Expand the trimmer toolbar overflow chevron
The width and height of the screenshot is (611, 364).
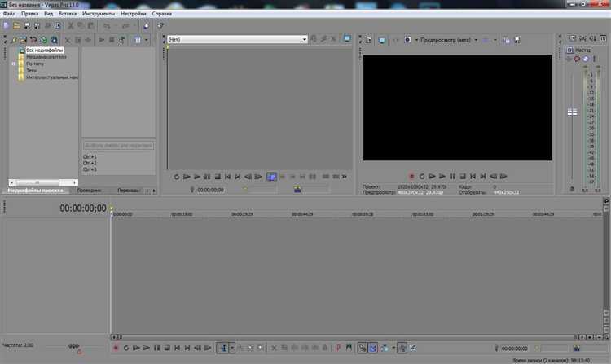pos(344,177)
